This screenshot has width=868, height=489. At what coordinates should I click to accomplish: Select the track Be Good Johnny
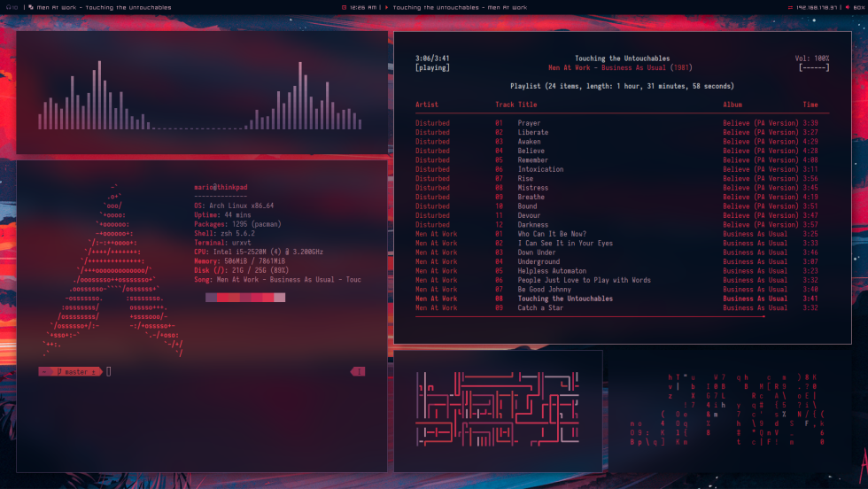(616, 289)
